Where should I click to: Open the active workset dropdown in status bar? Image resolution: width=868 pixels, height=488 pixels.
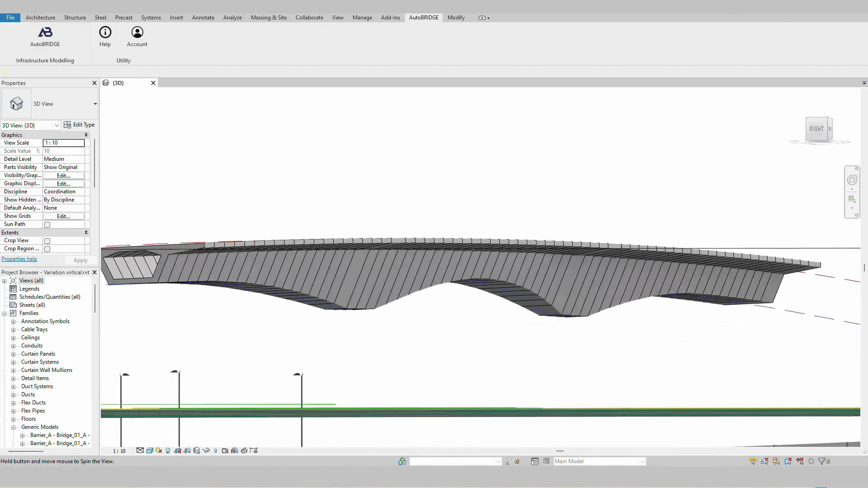(455, 461)
